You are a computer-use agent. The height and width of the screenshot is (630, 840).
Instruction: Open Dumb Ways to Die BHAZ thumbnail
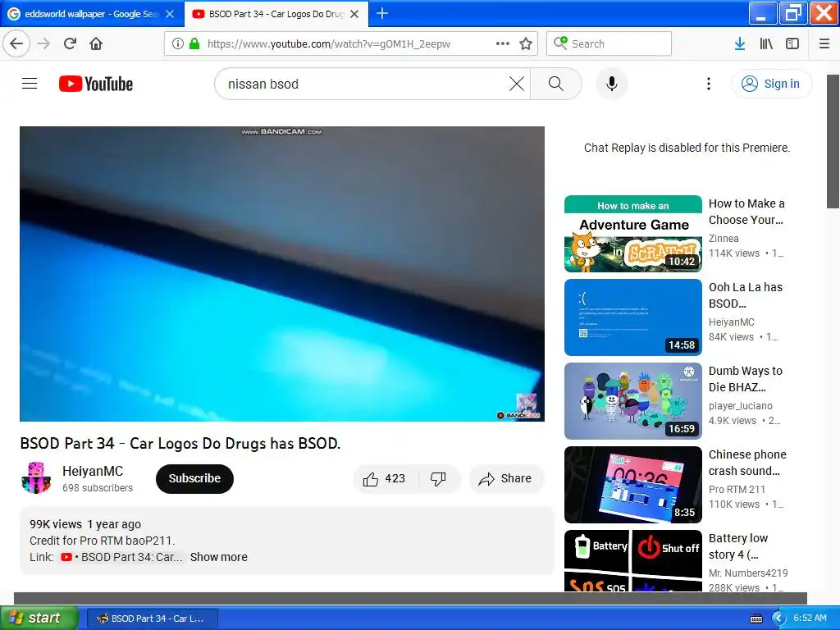pos(632,400)
